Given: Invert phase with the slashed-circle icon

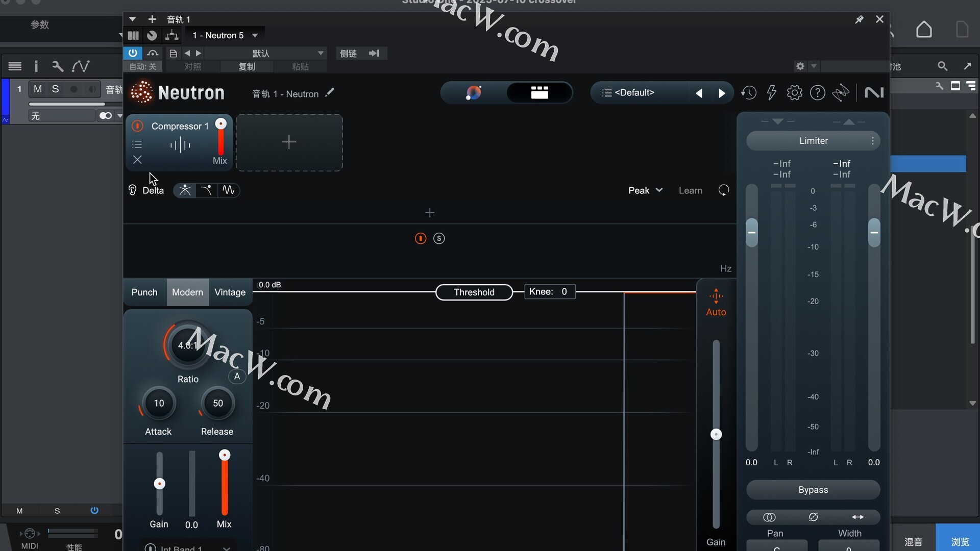Looking at the screenshot, I should click(814, 517).
